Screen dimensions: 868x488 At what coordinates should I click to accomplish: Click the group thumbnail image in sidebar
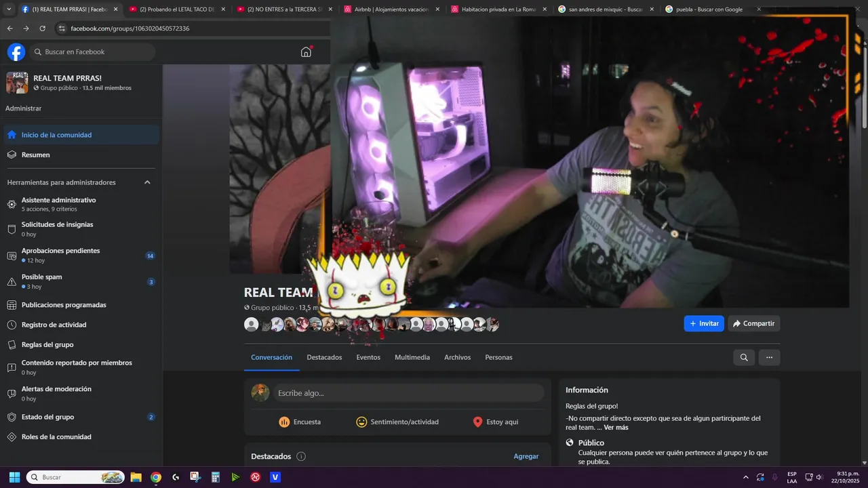(x=17, y=83)
